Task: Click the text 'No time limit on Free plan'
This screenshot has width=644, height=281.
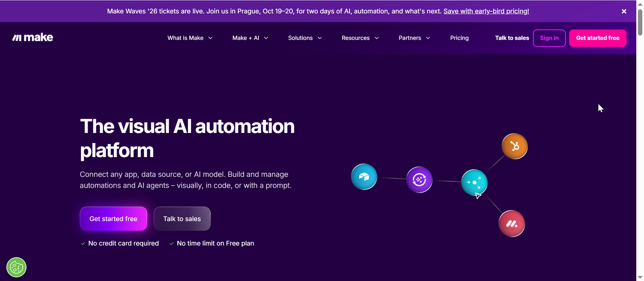Action: pyautogui.click(x=215, y=243)
